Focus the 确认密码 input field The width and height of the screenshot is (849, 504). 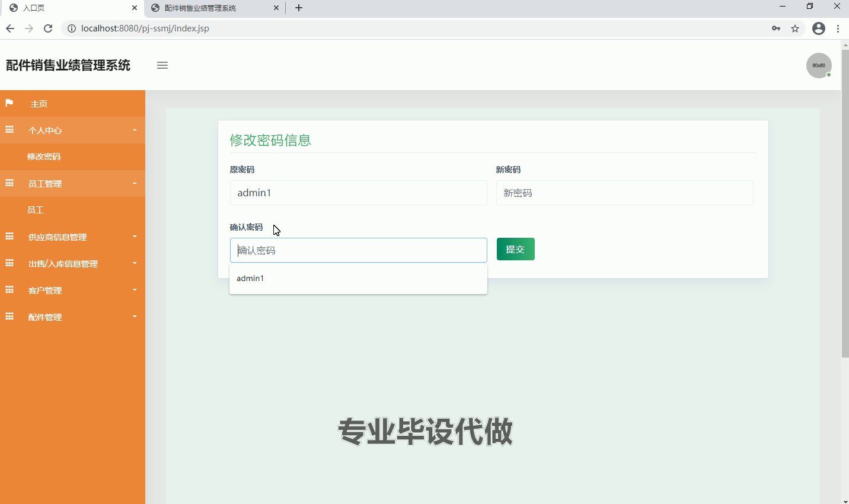click(x=359, y=250)
